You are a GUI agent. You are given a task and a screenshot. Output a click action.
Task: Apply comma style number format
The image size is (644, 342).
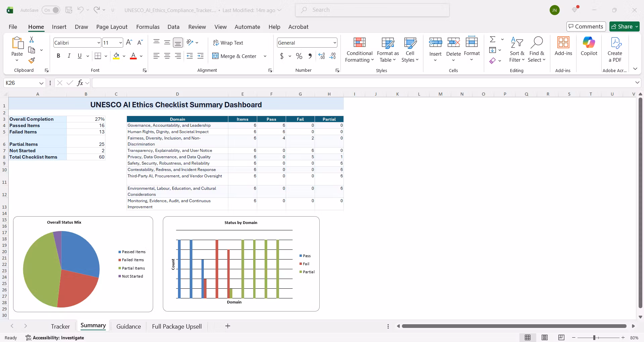point(310,56)
